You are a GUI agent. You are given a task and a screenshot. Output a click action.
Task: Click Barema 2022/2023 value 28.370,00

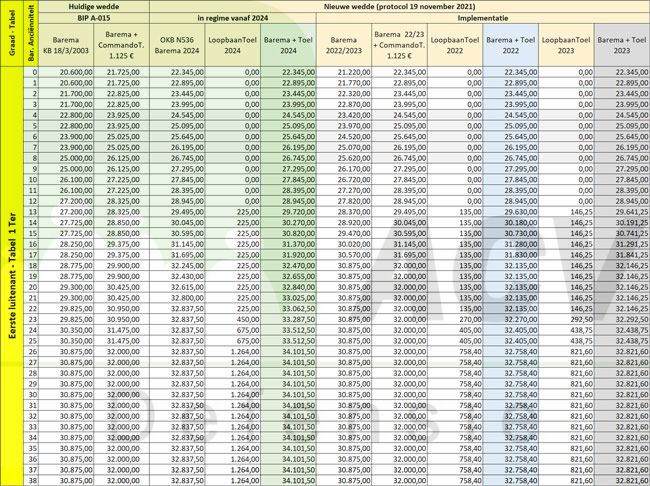(x=354, y=212)
